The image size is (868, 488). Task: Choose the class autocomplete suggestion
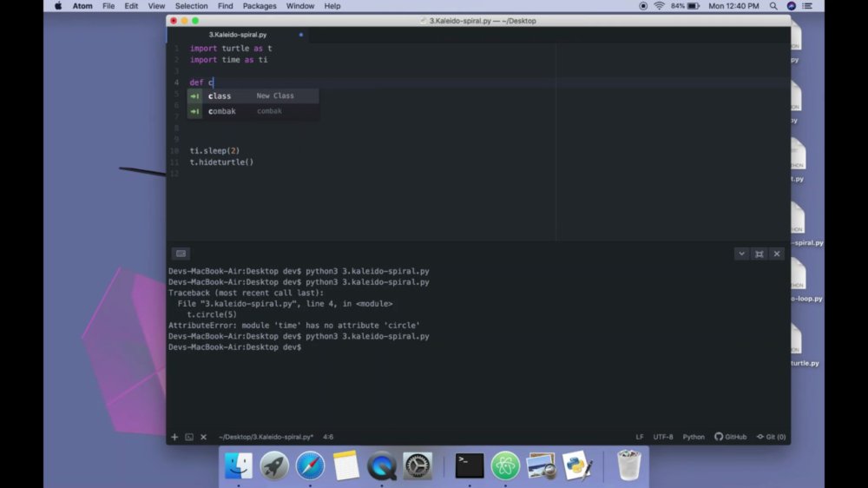point(253,96)
